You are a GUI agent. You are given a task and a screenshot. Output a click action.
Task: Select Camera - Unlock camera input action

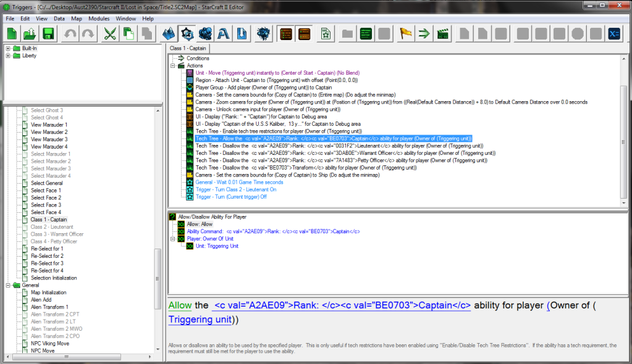click(x=268, y=109)
